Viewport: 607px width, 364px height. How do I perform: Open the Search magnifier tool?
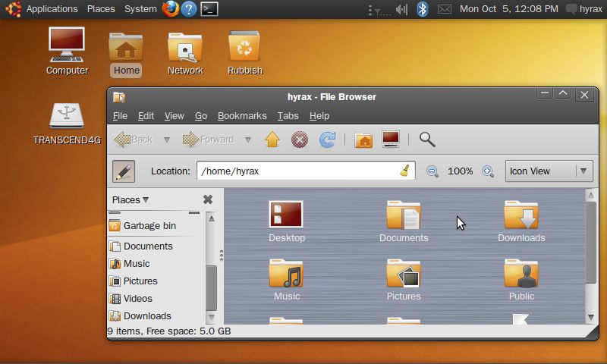pyautogui.click(x=427, y=140)
